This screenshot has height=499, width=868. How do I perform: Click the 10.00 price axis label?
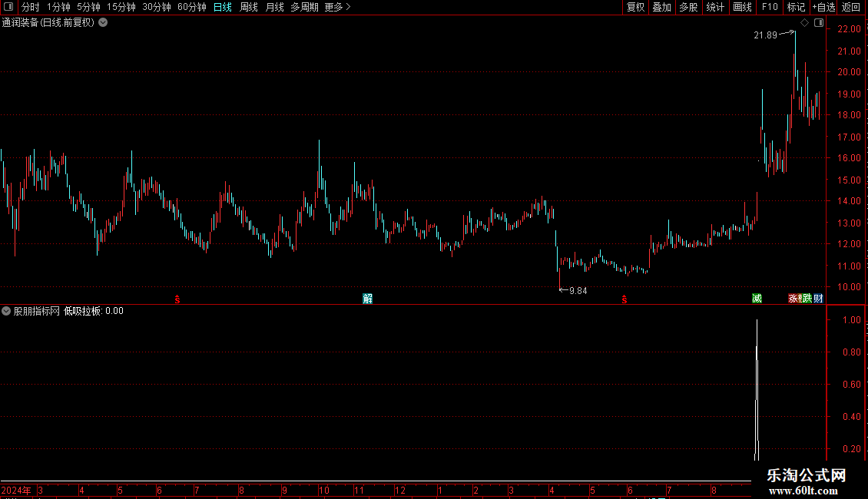coord(849,287)
